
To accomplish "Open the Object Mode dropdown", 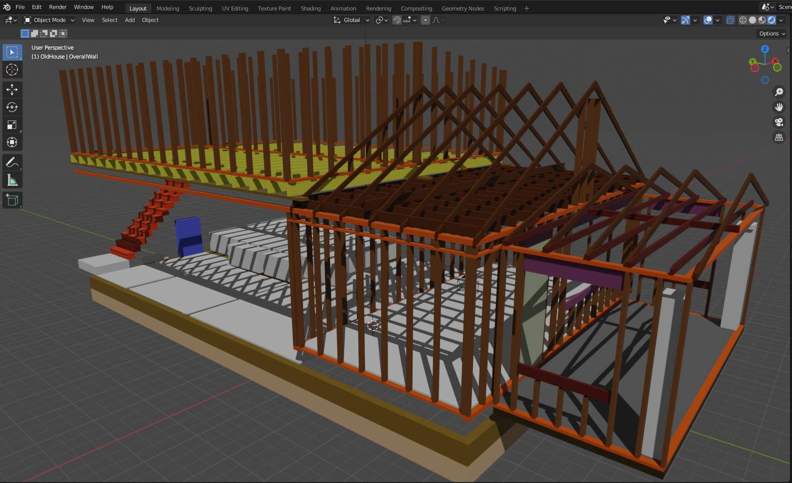I will coord(52,20).
